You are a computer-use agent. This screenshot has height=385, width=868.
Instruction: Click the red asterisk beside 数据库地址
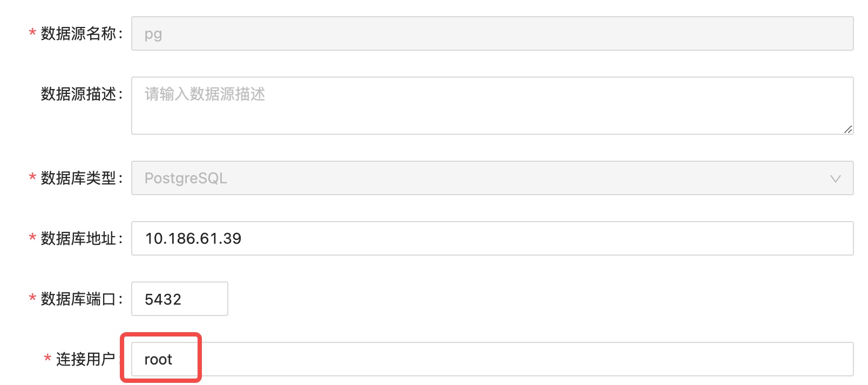click(31, 238)
